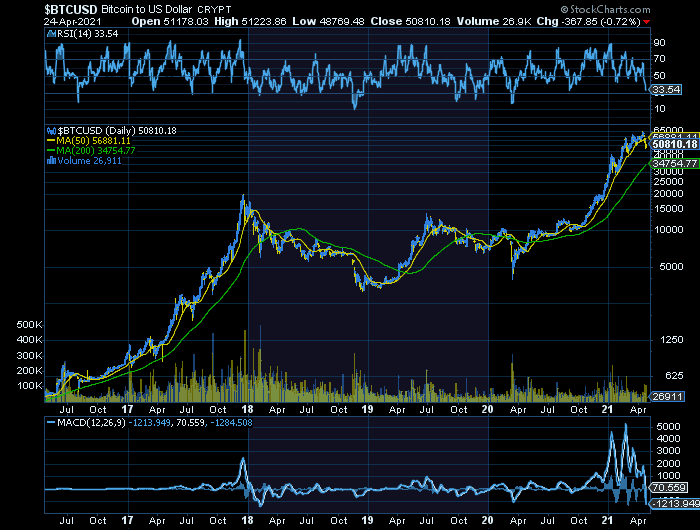Click the High 51223.86 value
The width and height of the screenshot is (700, 530).
point(250,21)
